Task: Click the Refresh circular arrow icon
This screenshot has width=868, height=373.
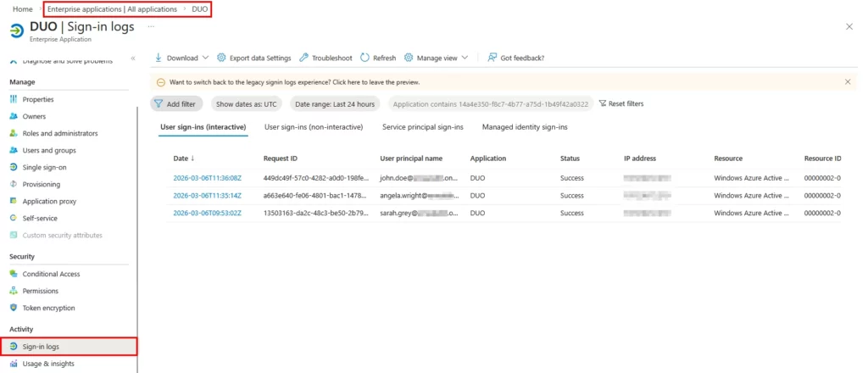Action: [x=364, y=58]
